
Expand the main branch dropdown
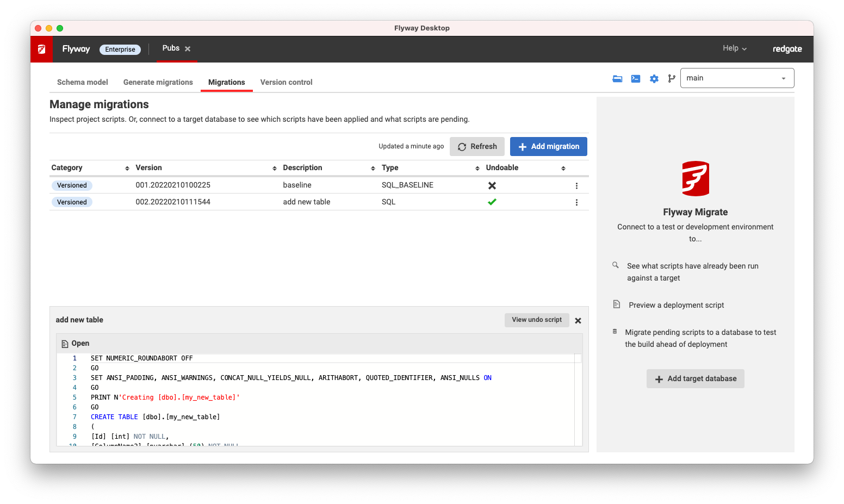(x=737, y=78)
